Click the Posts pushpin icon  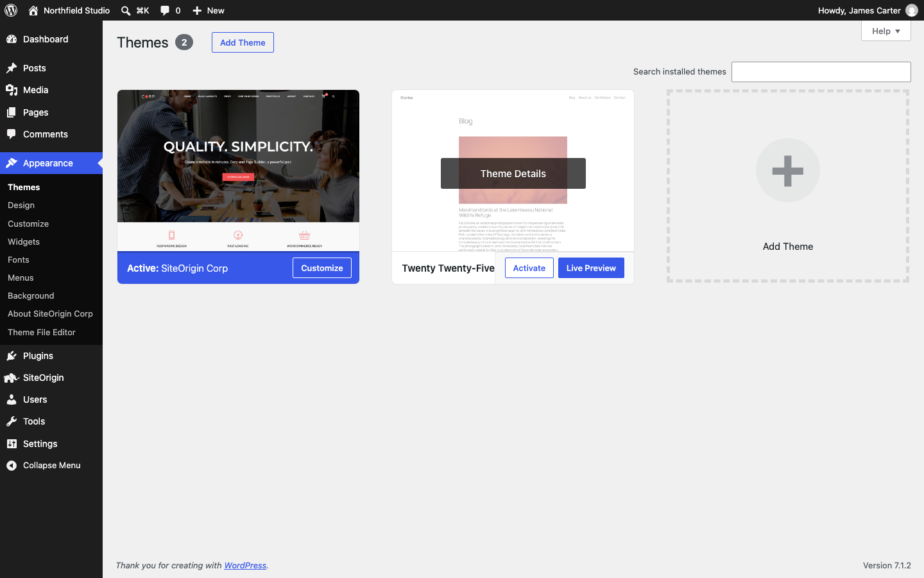12,68
